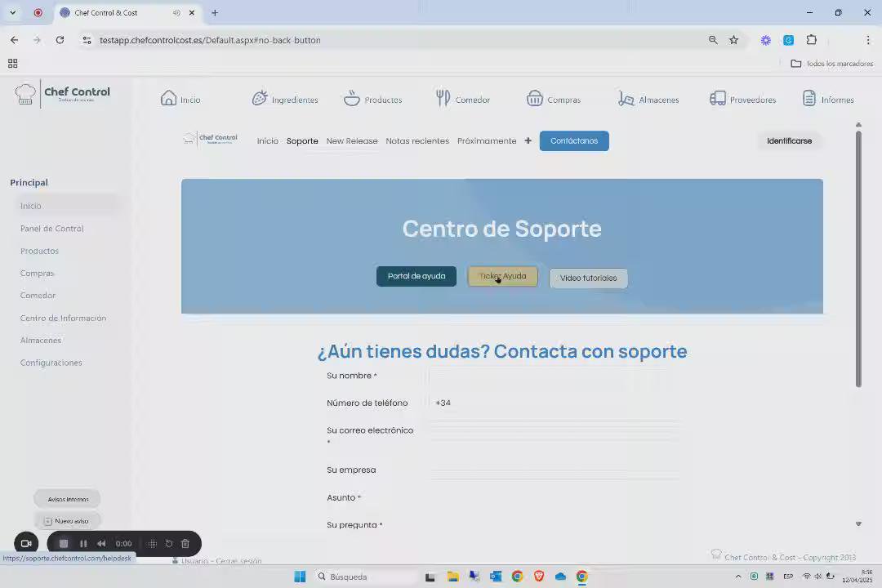Click Nuevo aviso button

(x=68, y=521)
